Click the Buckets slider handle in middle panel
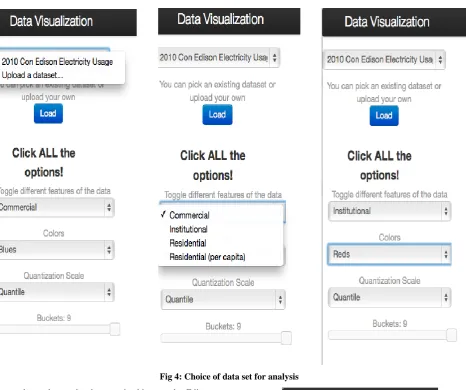The height and width of the screenshot is (390, 466). pyautogui.click(x=286, y=338)
